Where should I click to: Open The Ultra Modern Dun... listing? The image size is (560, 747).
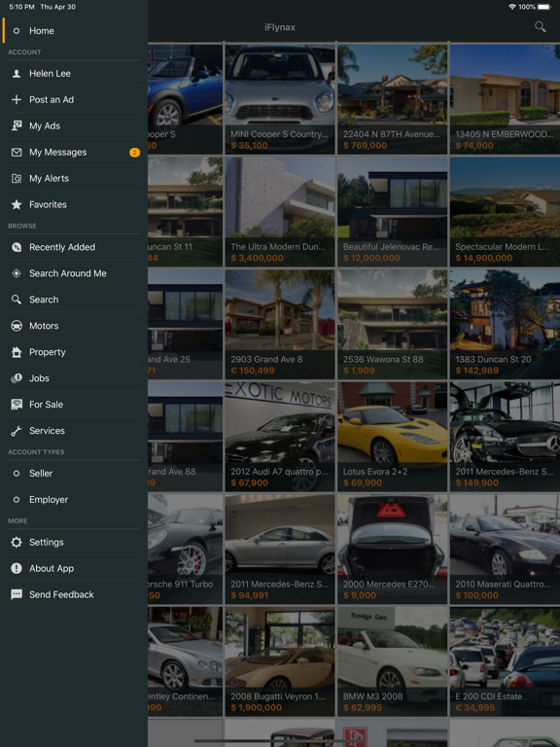coord(280,211)
